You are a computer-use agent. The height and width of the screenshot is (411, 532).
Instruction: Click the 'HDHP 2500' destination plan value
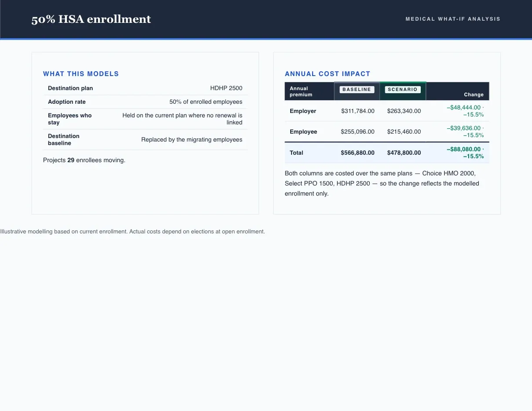point(226,88)
